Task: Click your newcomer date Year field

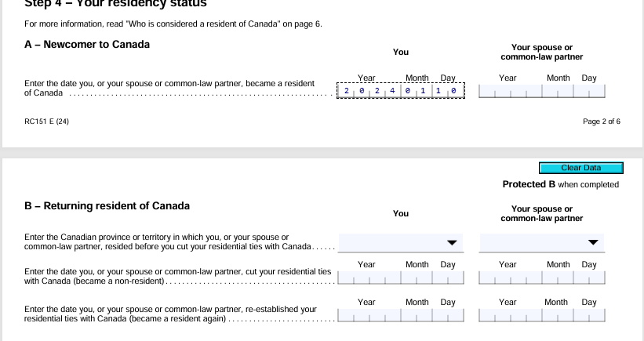Action: pyautogui.click(x=367, y=92)
